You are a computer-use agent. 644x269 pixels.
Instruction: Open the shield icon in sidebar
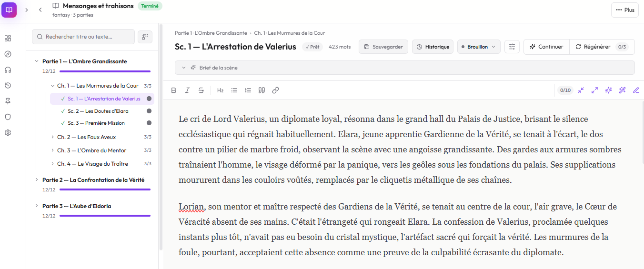click(x=8, y=117)
